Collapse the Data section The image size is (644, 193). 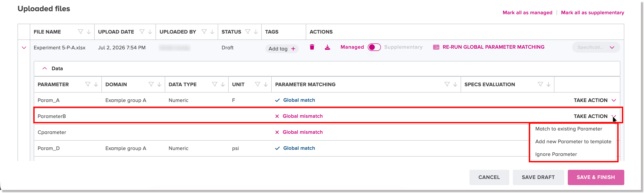point(45,68)
